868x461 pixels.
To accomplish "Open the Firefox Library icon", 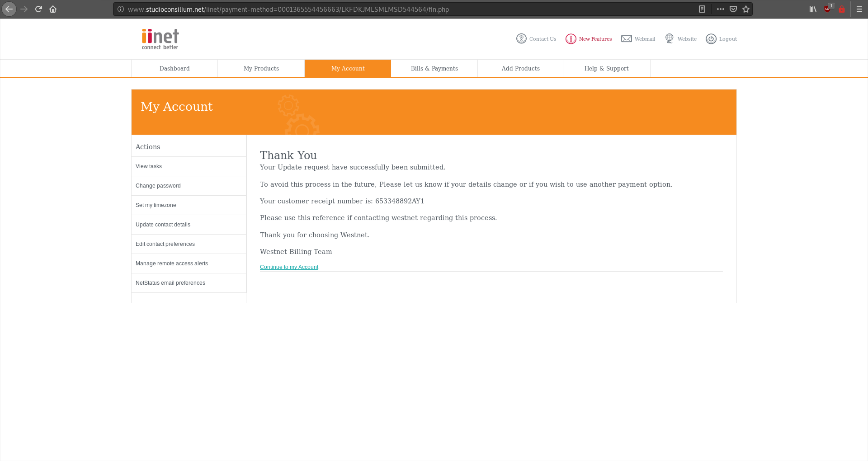I will [812, 9].
